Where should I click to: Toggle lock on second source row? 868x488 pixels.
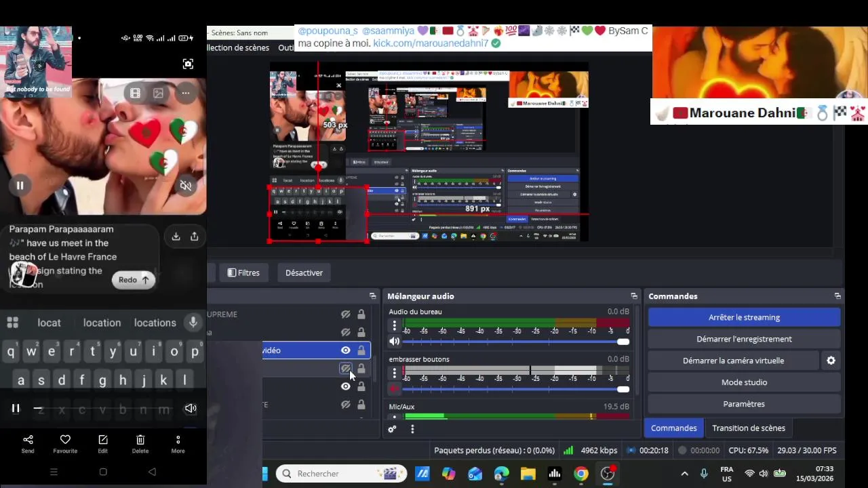coord(361,332)
